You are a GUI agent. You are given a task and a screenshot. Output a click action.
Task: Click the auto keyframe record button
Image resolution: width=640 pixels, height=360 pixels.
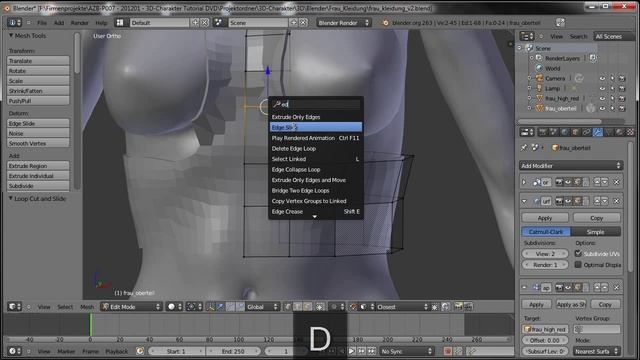click(447, 351)
